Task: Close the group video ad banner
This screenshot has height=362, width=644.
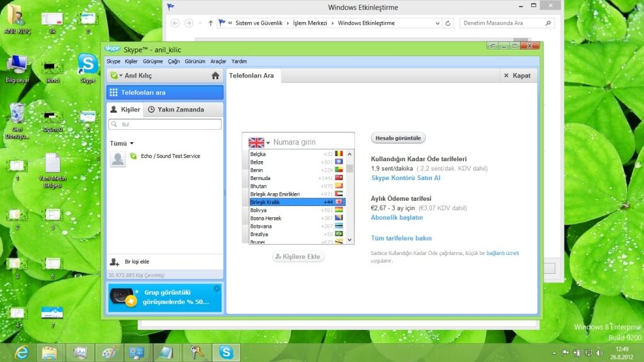Action: click(217, 288)
